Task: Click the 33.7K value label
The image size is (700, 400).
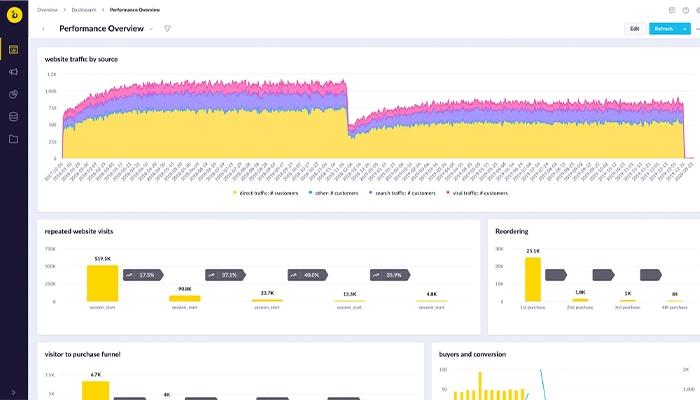Action: coord(267,293)
